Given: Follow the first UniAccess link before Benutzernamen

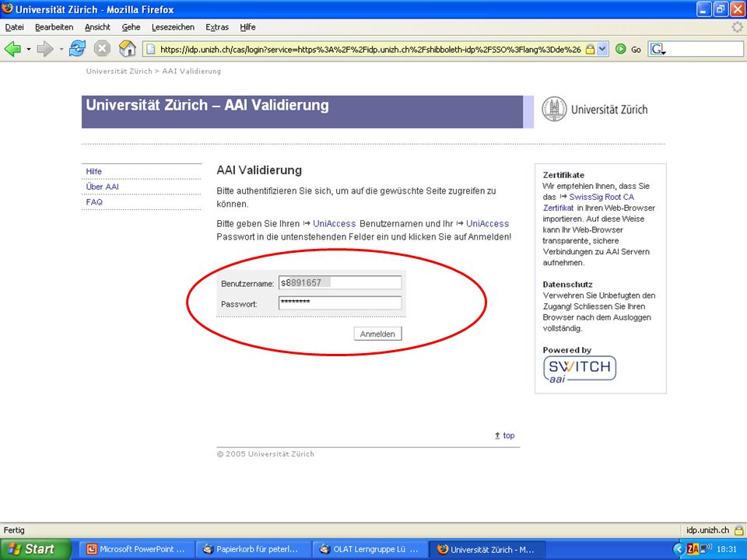Looking at the screenshot, I should (335, 224).
